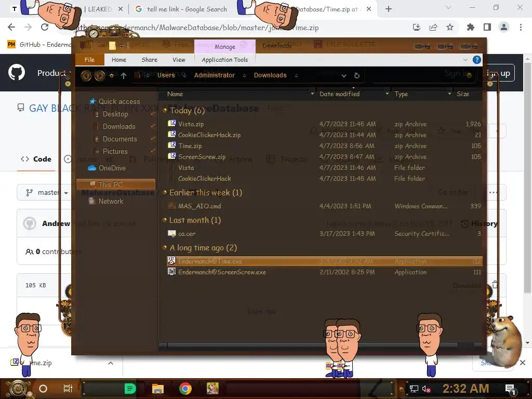Open File Explorer from the taskbar
Screen dimensions: 532x399
[158, 389]
